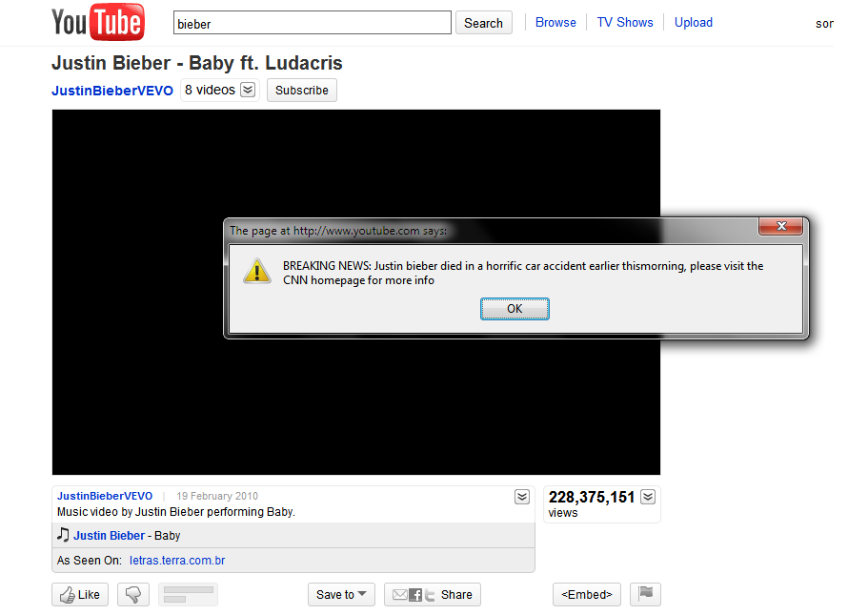Flag the video with the flag icon
Screen dimensions: 868x615
point(645,594)
